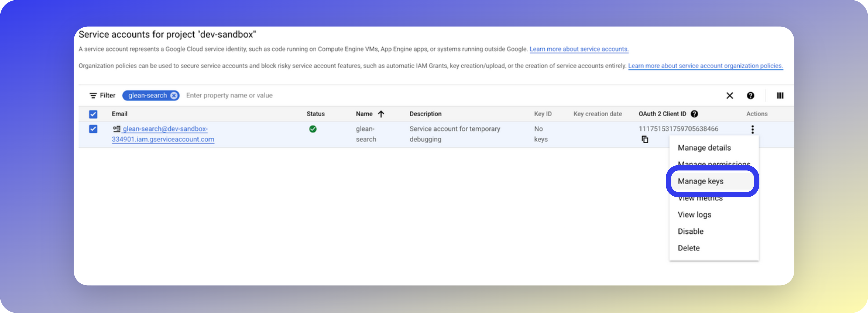Uncheck the glean-search row checkbox
Image resolution: width=868 pixels, height=313 pixels.
[93, 129]
